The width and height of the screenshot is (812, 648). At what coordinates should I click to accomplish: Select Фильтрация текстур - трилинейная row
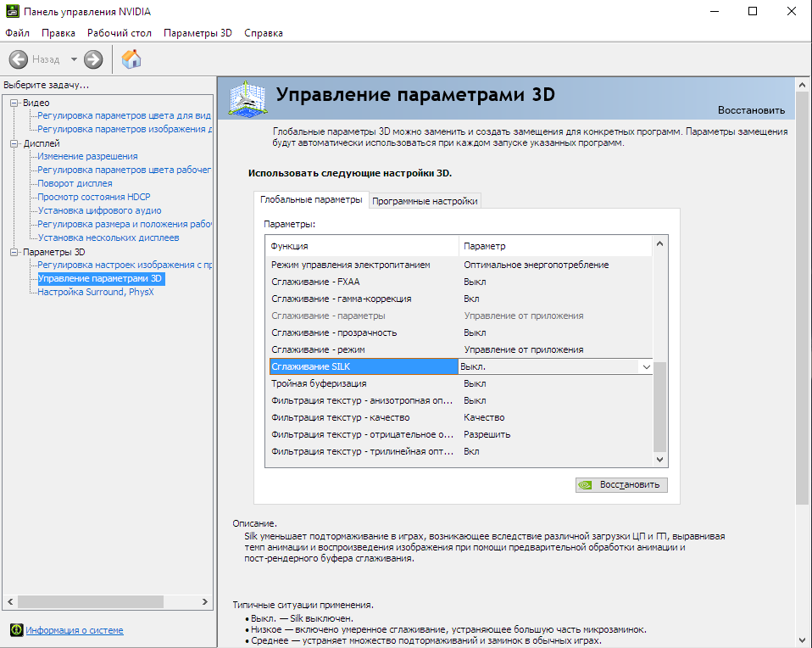pos(459,451)
